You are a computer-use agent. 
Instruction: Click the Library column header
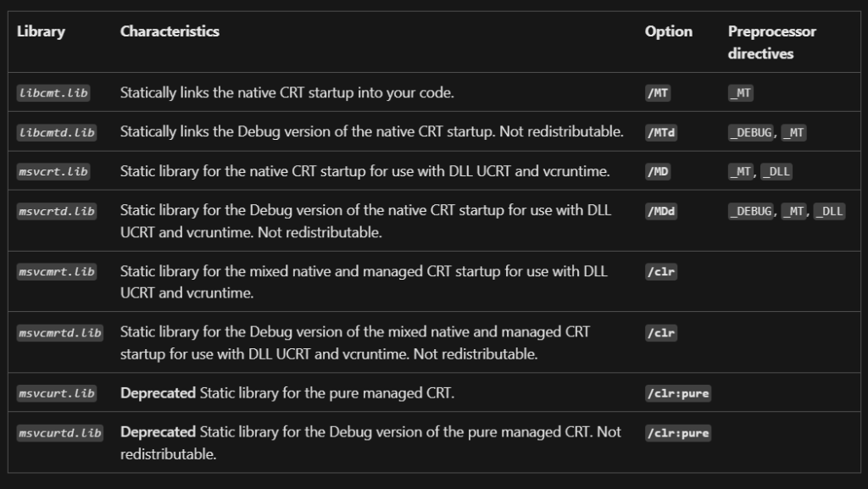41,31
